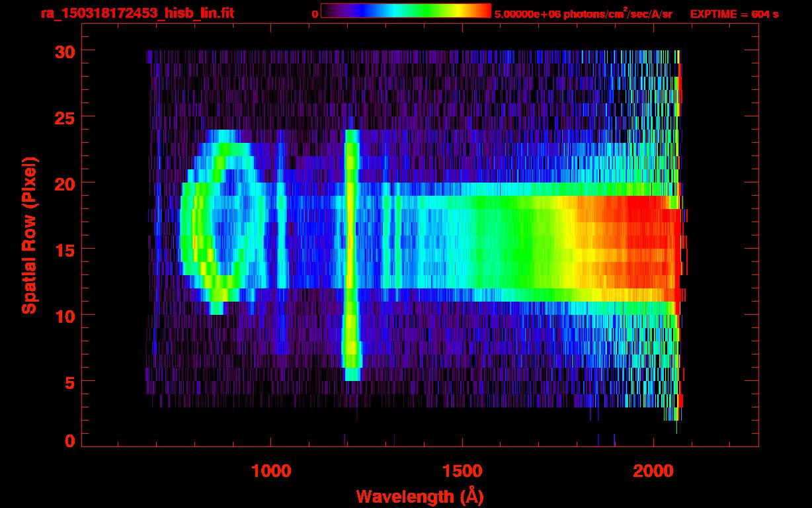Click the color bar minimum label 0

[315, 14]
